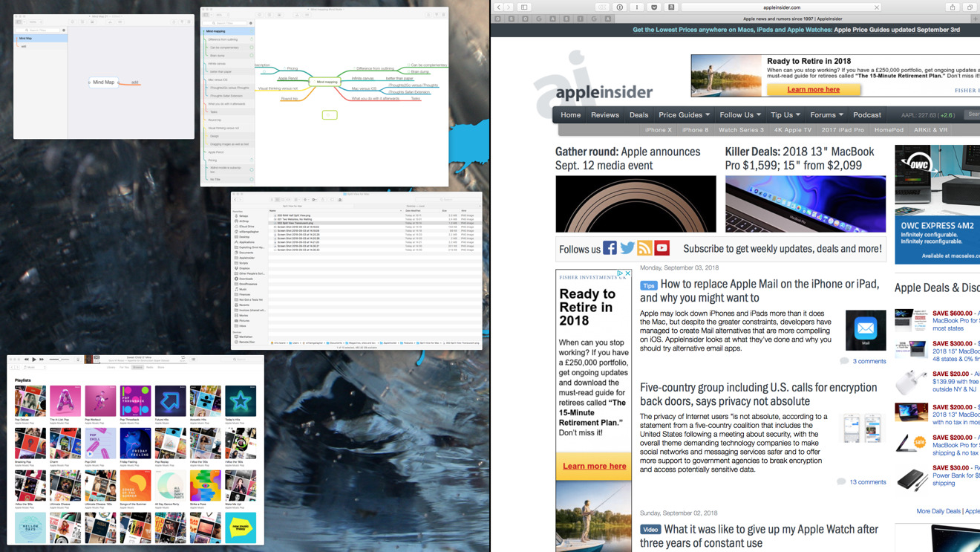The width and height of the screenshot is (980, 552).
Task: Open Safari's Share button
Action: pyautogui.click(x=953, y=7)
